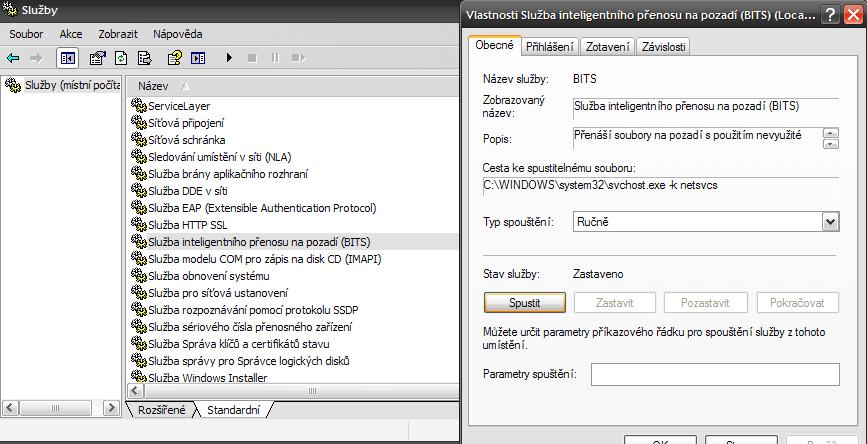
Task: Click tree pane scroll right arrow
Action: pyautogui.click(x=111, y=408)
